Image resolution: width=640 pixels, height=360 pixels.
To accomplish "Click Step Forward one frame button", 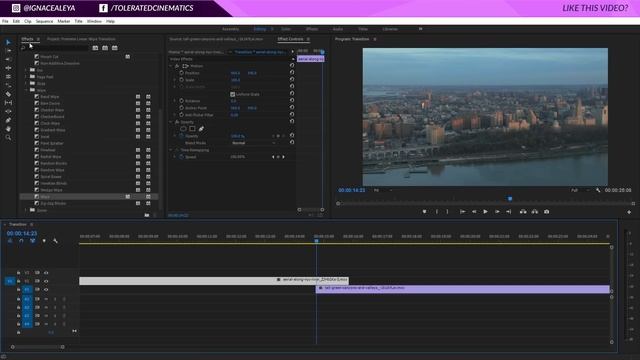I will point(497,211).
